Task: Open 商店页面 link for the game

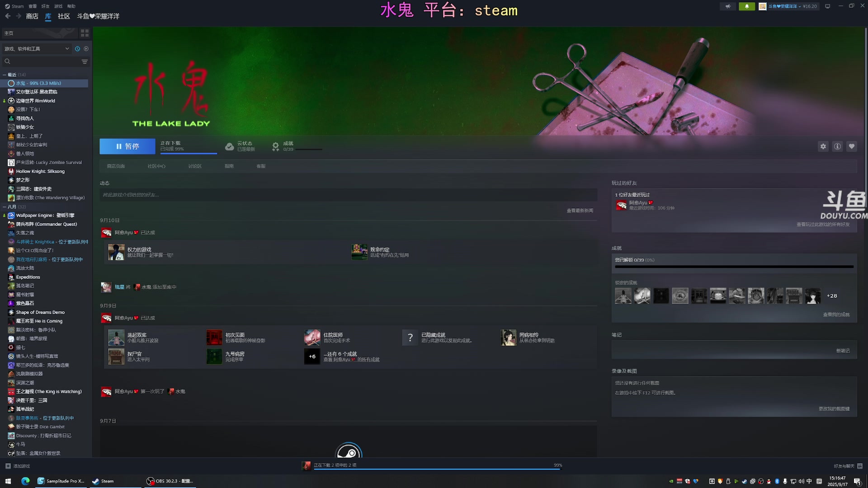Action: [x=116, y=166]
